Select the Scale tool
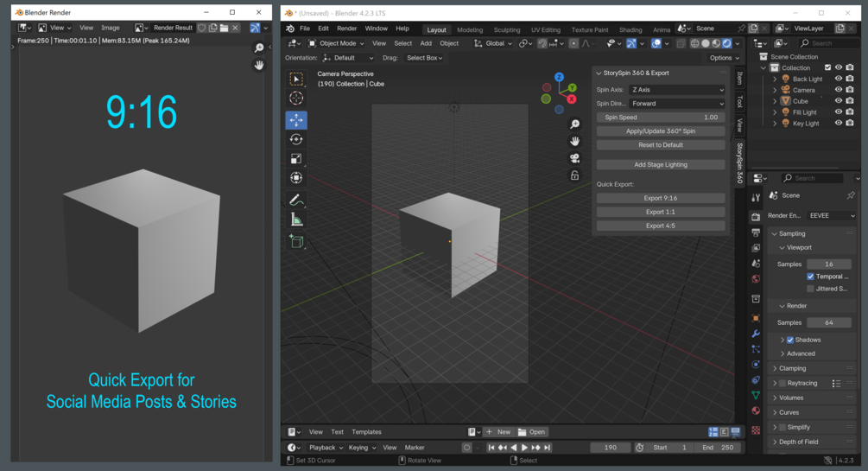 (296, 158)
